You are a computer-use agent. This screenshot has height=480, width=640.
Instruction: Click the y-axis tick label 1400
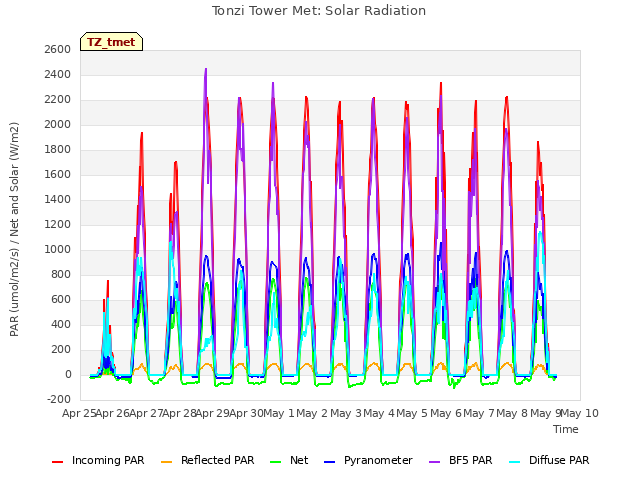[58, 200]
